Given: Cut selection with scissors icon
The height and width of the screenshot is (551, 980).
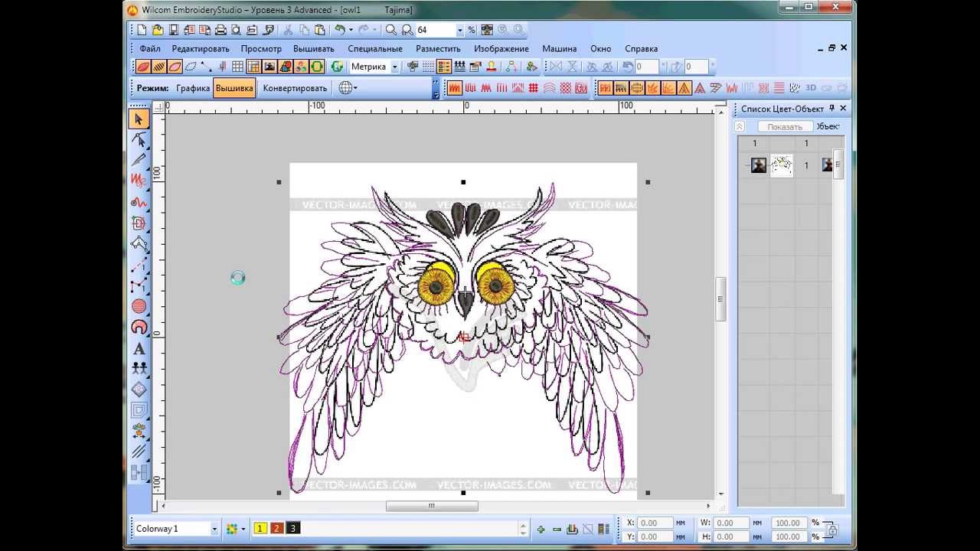Looking at the screenshot, I should (x=289, y=30).
